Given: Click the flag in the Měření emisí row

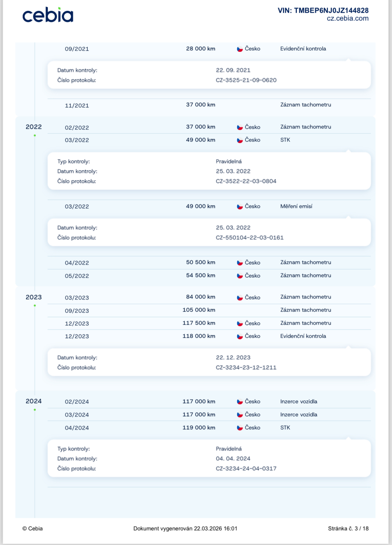Looking at the screenshot, I should click(x=240, y=207).
